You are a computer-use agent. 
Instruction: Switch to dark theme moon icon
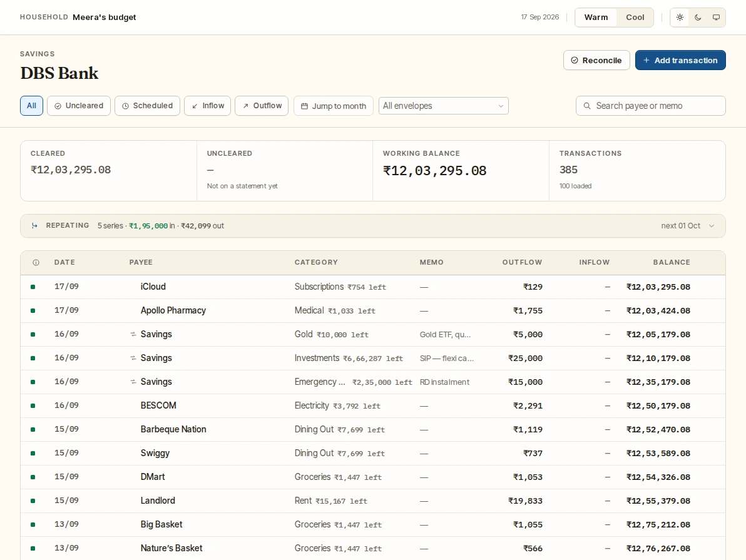click(x=698, y=18)
